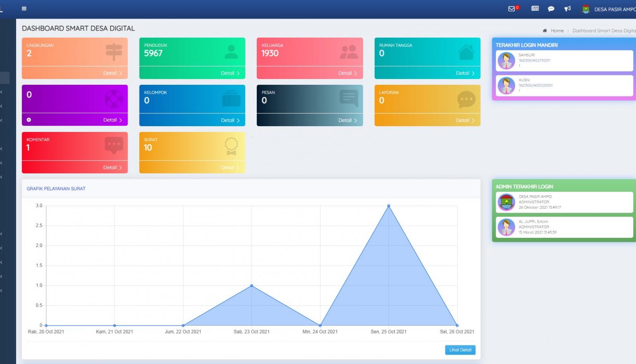The image size is (636, 364).
Task: Open Detail on the Penduduk card
Action: tap(230, 73)
